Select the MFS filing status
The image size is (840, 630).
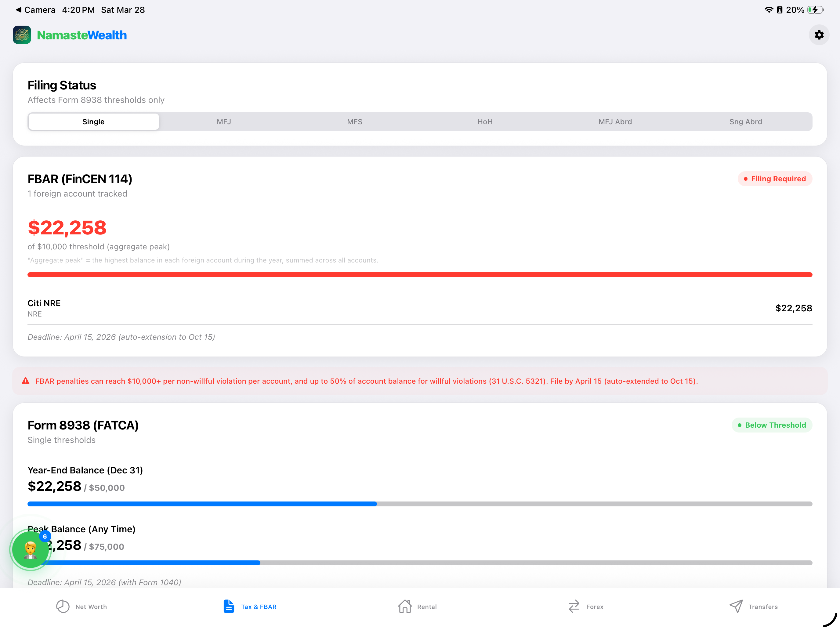pos(354,121)
